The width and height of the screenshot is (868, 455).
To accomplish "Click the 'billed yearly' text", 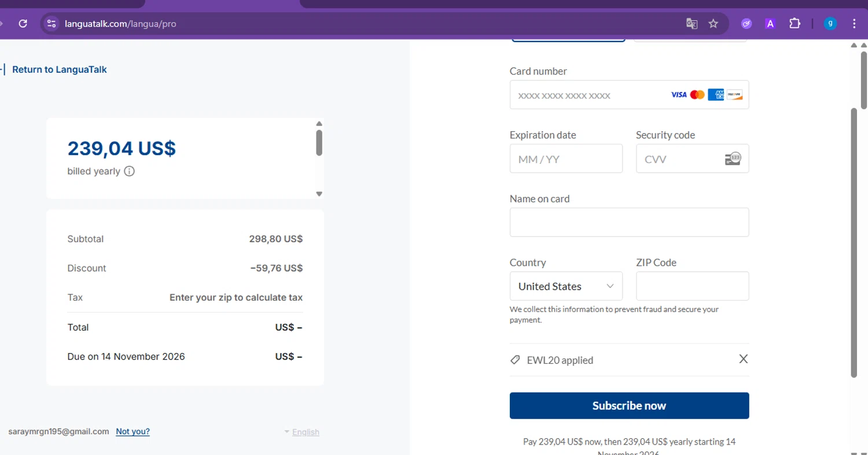I will tap(94, 171).
